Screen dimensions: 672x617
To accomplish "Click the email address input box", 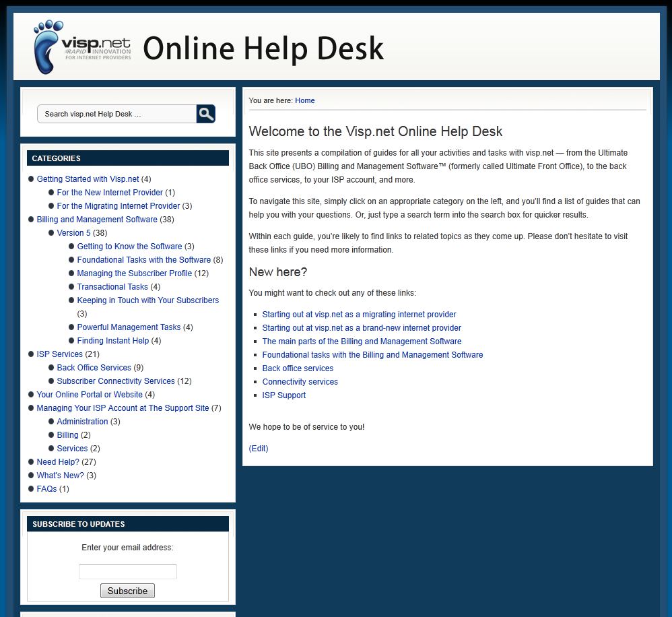I will (x=128, y=572).
